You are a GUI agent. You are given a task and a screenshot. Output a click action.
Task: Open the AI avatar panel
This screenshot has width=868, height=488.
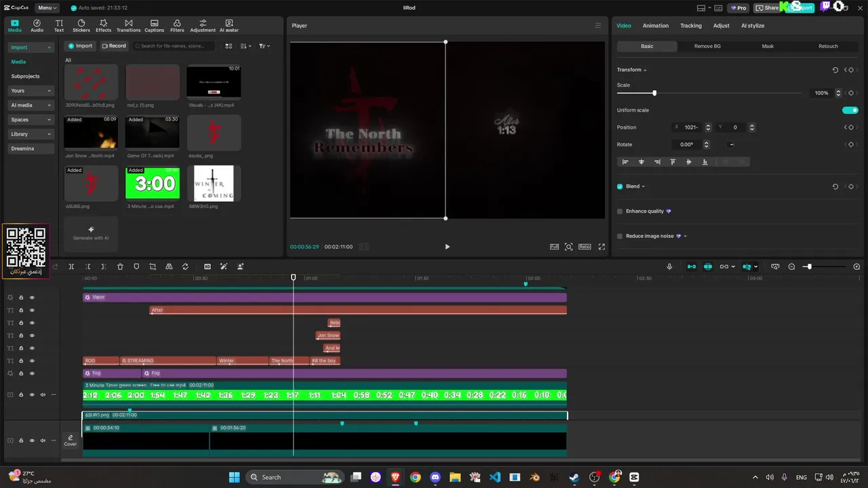pos(229,26)
